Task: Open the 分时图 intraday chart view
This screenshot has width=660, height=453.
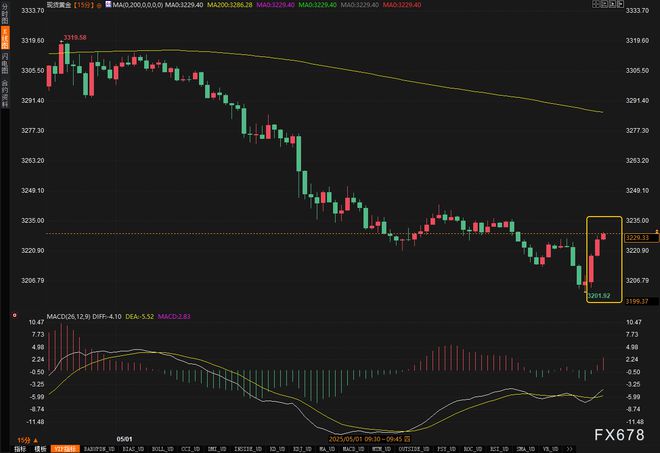Action: (5, 13)
